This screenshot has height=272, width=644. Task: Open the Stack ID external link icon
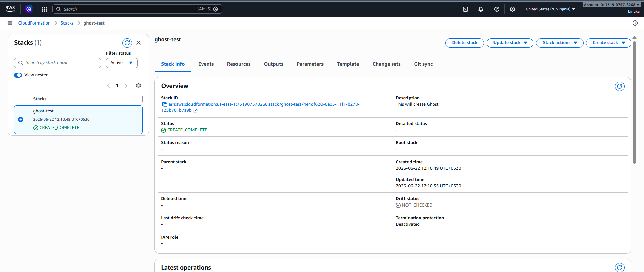pos(196,110)
